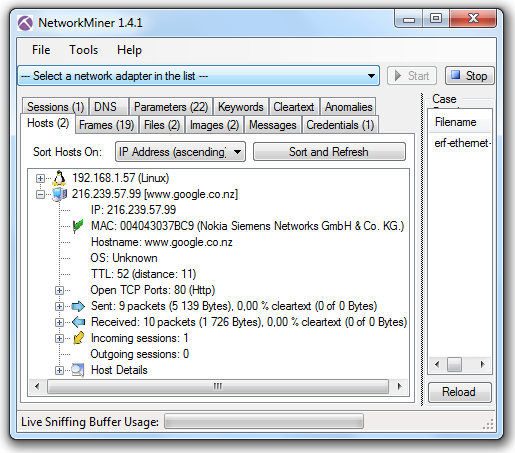Click the NetworkMiner logo icon in title bar
This screenshot has height=453, width=515.
(25, 23)
